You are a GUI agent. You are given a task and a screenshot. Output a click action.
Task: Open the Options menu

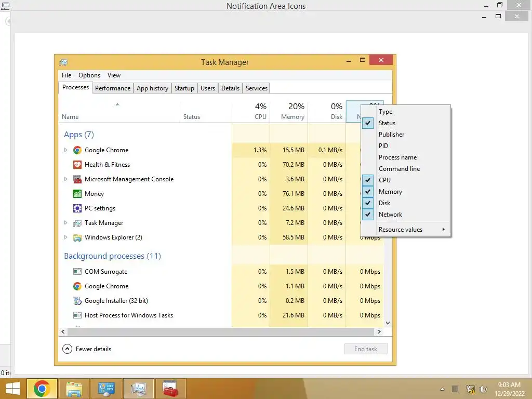pos(89,75)
